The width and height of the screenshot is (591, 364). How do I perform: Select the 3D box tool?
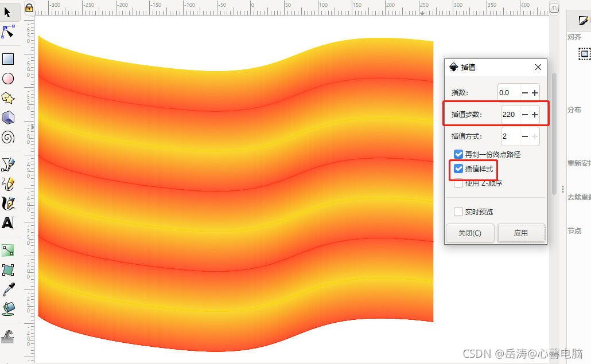click(x=8, y=118)
